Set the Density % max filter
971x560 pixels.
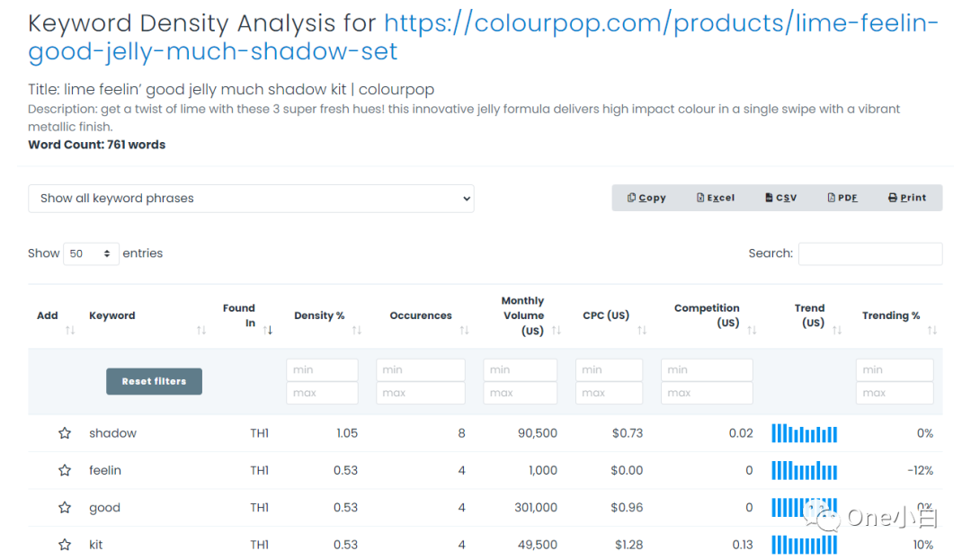point(322,393)
